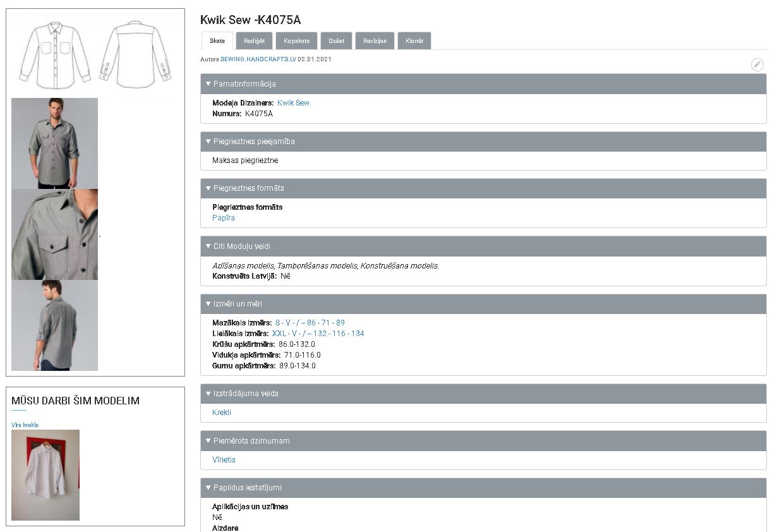
Task: Open smallest size S - V link
Action: click(310, 323)
